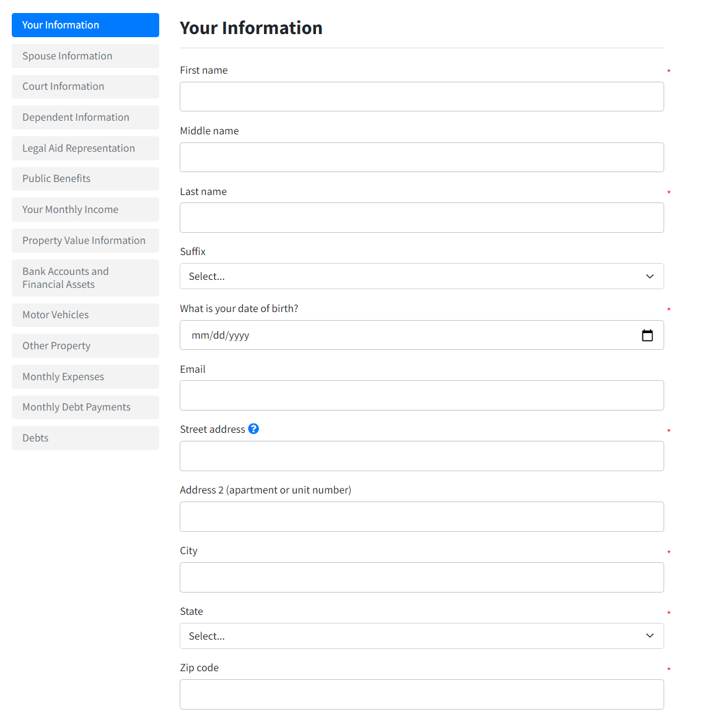The image size is (728, 717).
Task: Select Motor Vehicles in sidebar
Action: click(86, 315)
